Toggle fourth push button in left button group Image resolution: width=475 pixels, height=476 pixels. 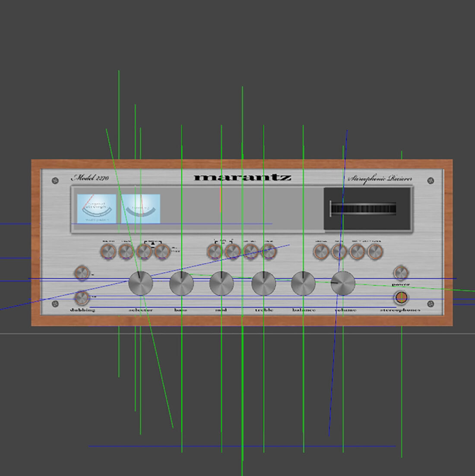pyautogui.click(x=162, y=251)
